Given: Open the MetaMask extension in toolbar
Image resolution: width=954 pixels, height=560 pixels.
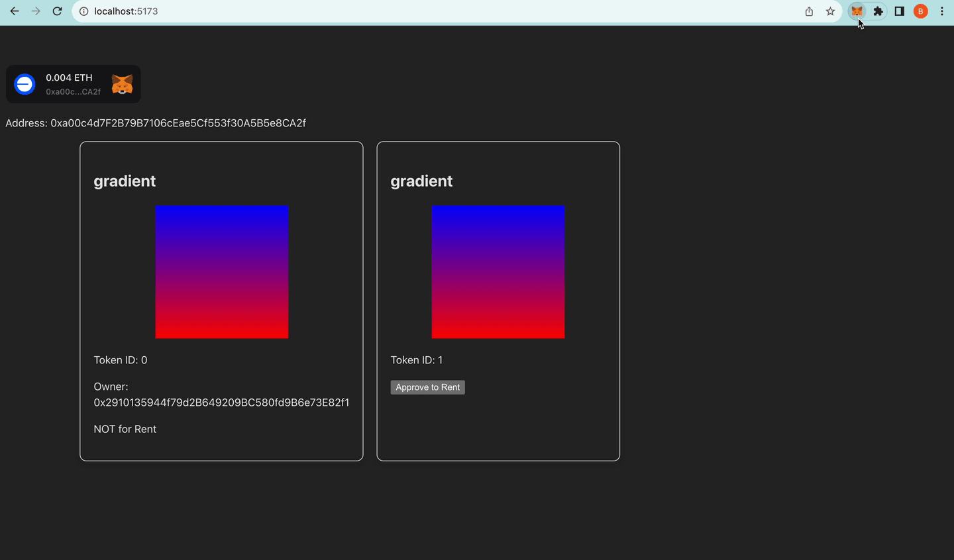Looking at the screenshot, I should 857,11.
